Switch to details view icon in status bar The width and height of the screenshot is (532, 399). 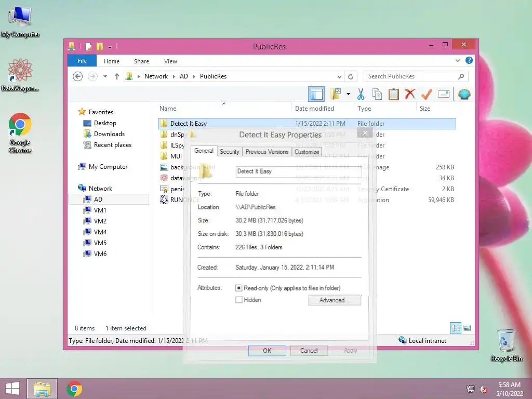click(x=456, y=328)
